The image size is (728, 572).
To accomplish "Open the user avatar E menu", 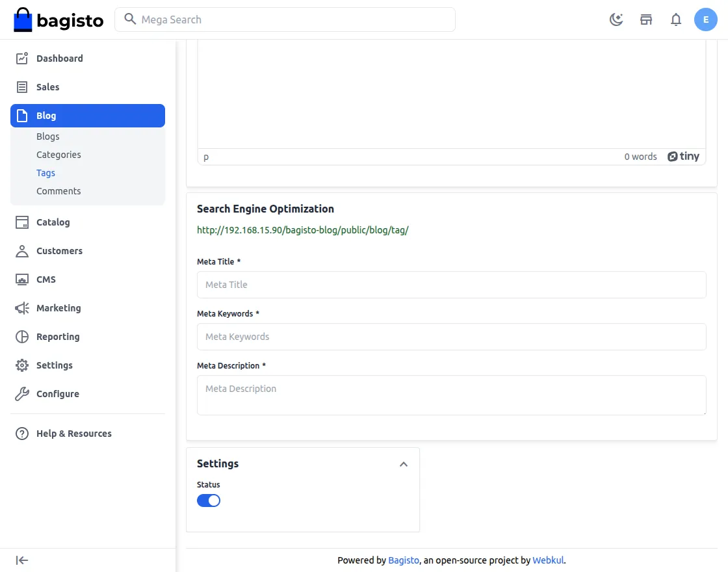I will tap(706, 19).
